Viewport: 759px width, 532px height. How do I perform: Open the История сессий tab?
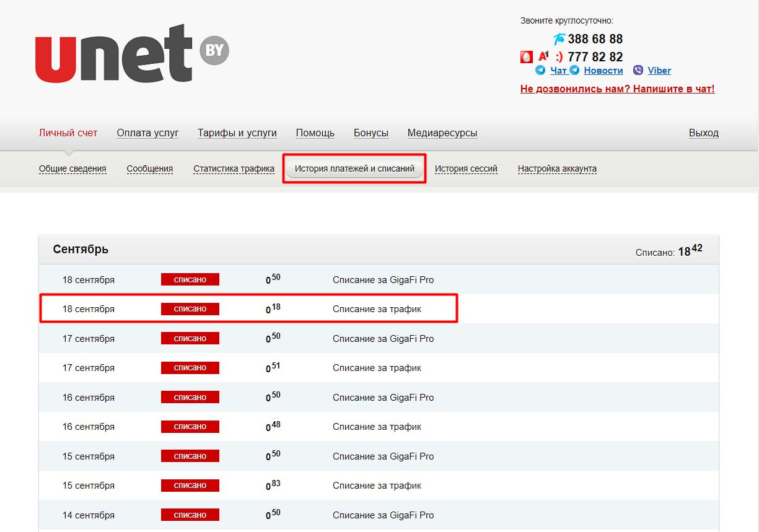coord(466,168)
